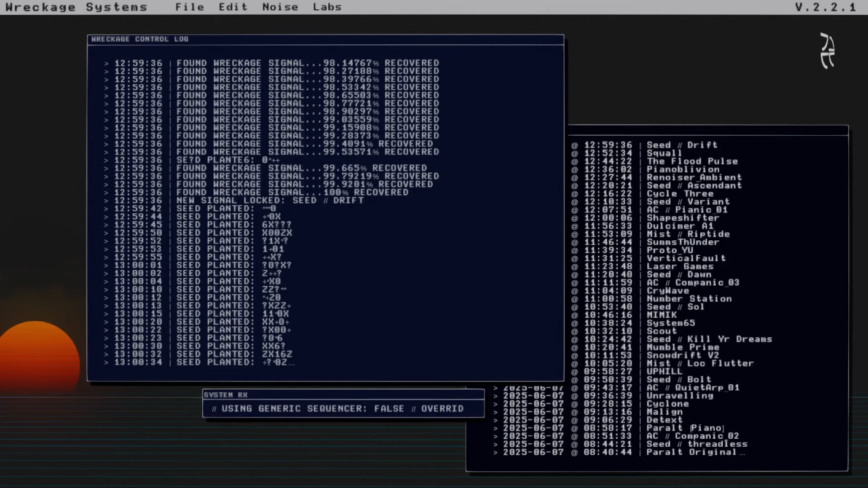
Task: Click the 100% RECOVERED log line
Action: click(x=292, y=192)
